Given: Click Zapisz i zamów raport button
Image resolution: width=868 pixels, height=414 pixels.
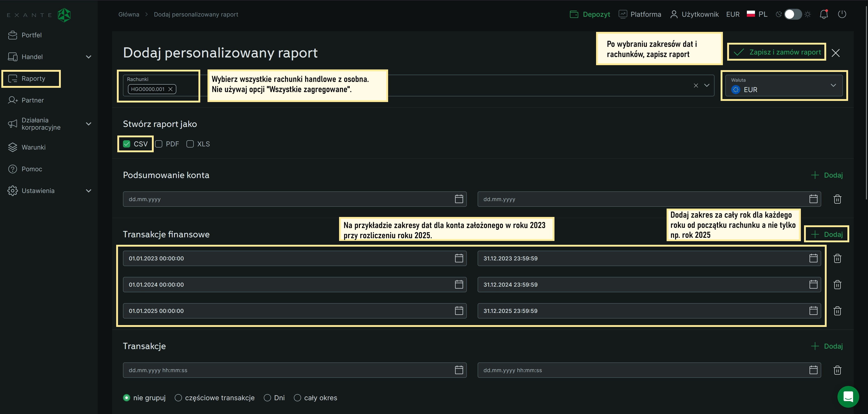Looking at the screenshot, I should [777, 52].
